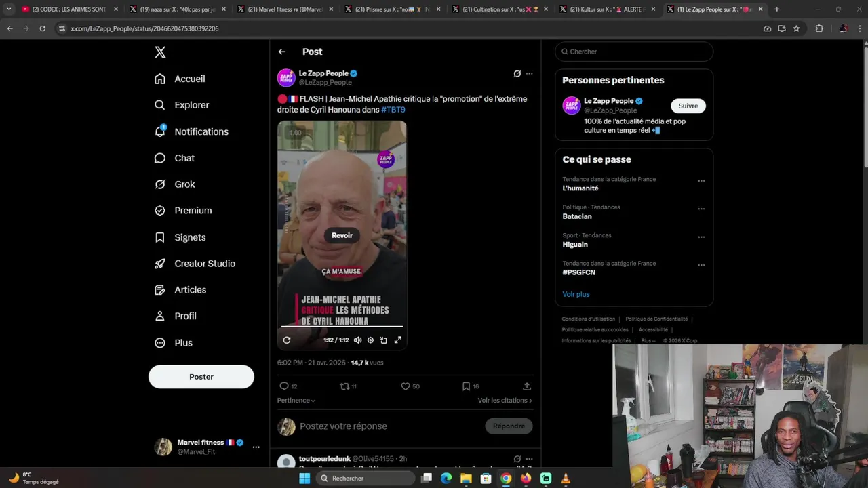This screenshot has height=488, width=868.
Task: Reload the page in Chrome
Action: pyautogui.click(x=42, y=28)
